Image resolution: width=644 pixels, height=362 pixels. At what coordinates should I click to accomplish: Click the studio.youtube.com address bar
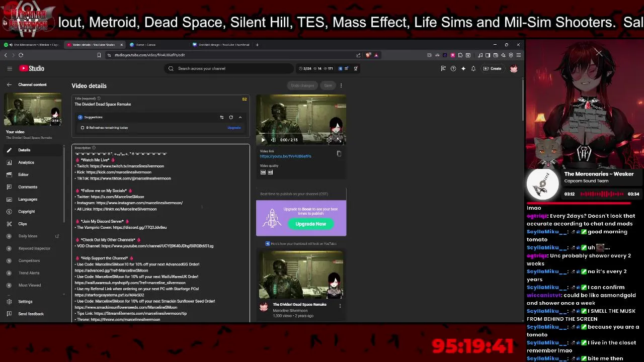[231, 55]
